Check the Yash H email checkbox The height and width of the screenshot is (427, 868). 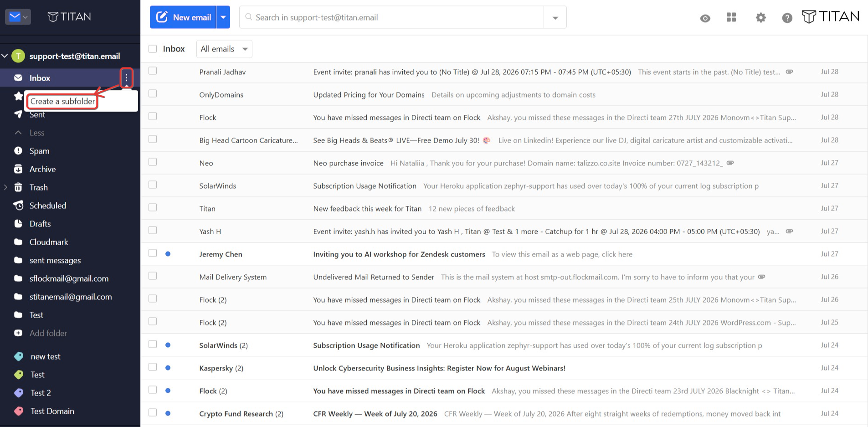tap(153, 230)
